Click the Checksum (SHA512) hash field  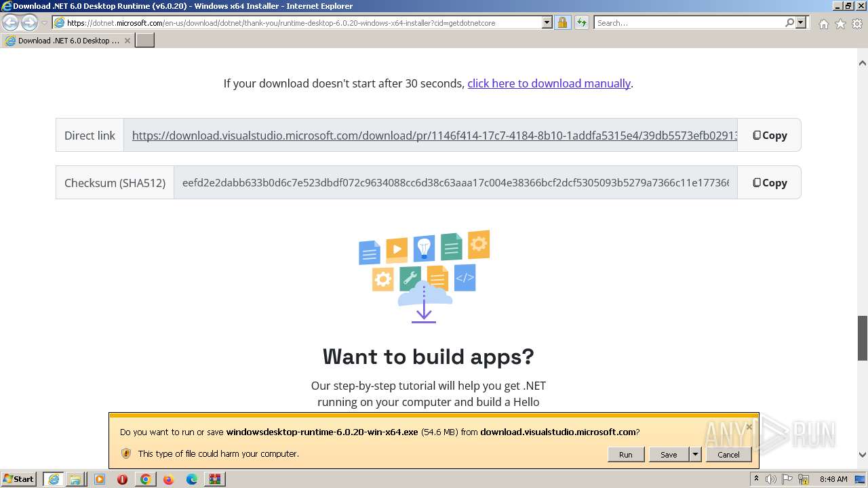click(456, 183)
